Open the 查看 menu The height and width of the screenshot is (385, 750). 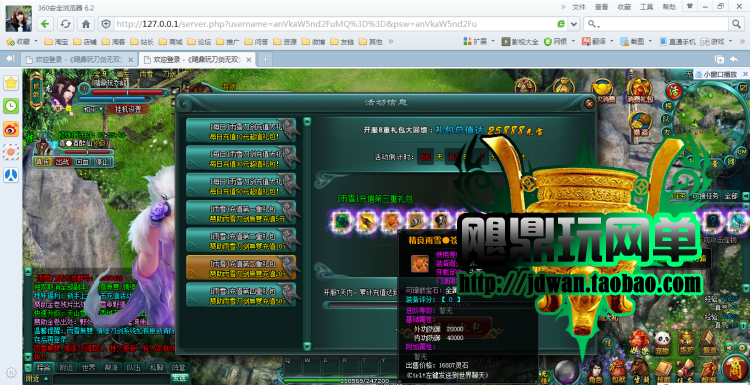pyautogui.click(x=601, y=7)
